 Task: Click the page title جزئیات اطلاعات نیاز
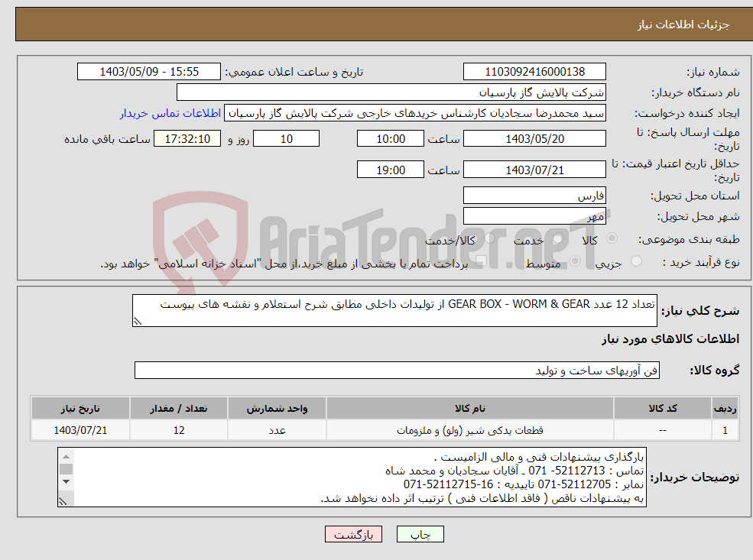click(x=683, y=24)
